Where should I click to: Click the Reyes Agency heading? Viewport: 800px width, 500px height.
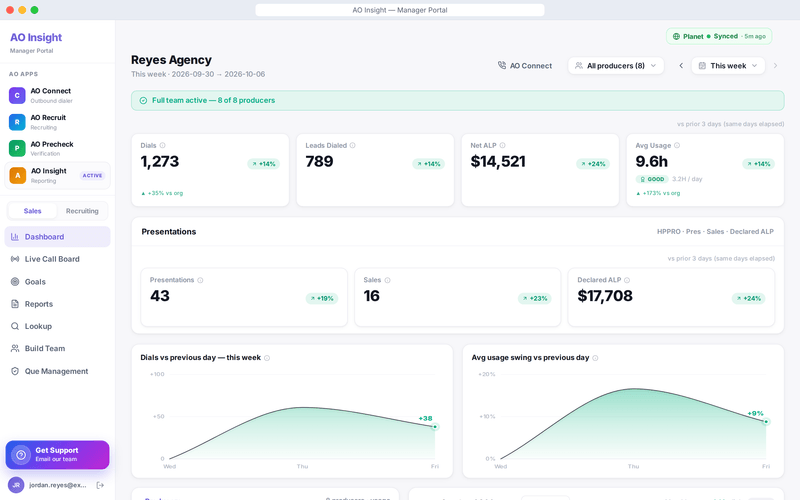[x=171, y=60]
